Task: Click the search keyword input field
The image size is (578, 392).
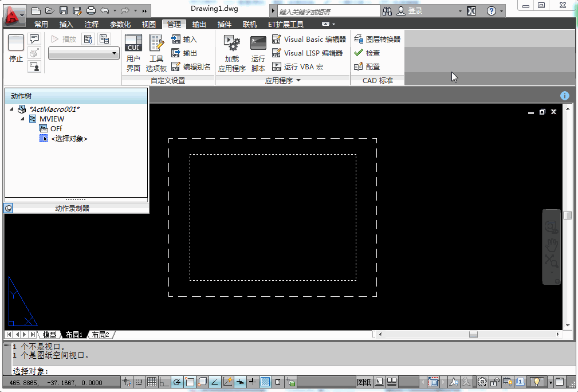Action: tap(328, 11)
